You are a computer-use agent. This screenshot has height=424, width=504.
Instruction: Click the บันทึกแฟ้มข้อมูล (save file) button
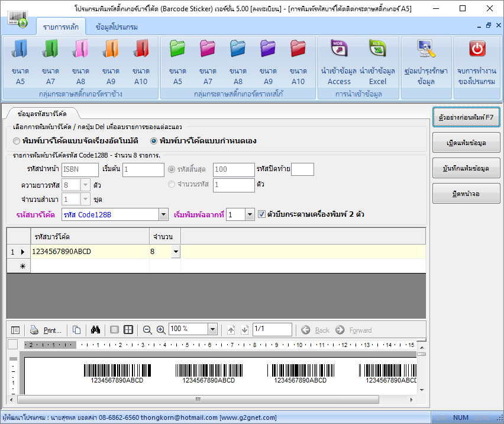[x=466, y=168]
